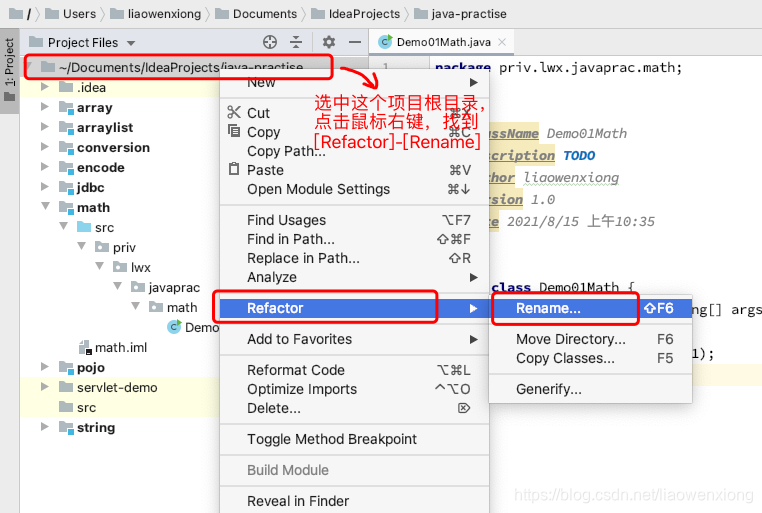
Task: Select the string module folder icon
Action: tap(66, 427)
